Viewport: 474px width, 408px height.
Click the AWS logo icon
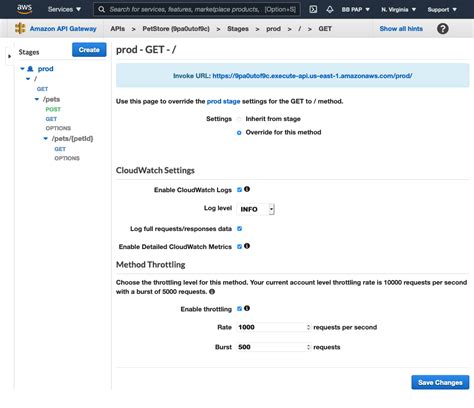pos(25,9)
